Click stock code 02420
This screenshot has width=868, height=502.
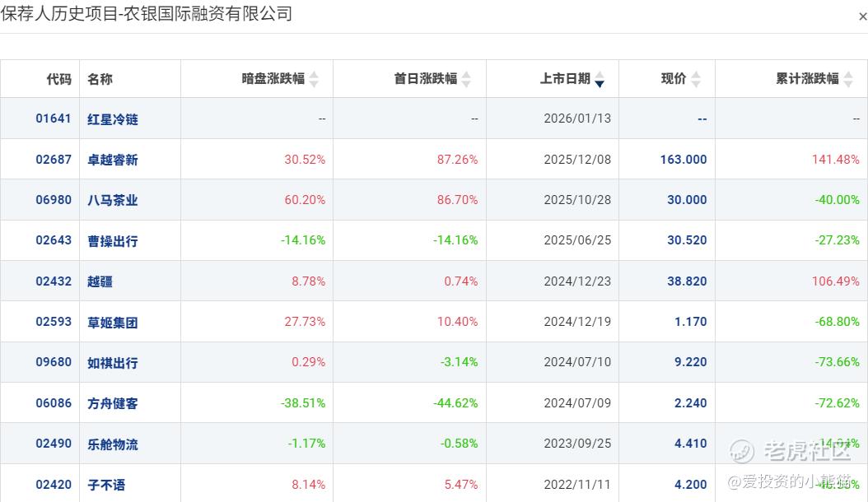(x=54, y=484)
